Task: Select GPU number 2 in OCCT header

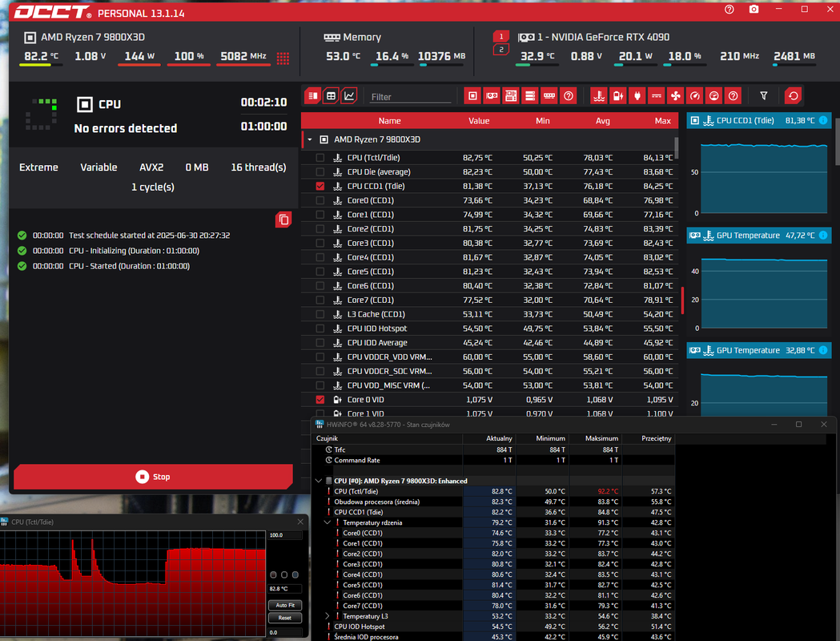Action: coord(501,50)
